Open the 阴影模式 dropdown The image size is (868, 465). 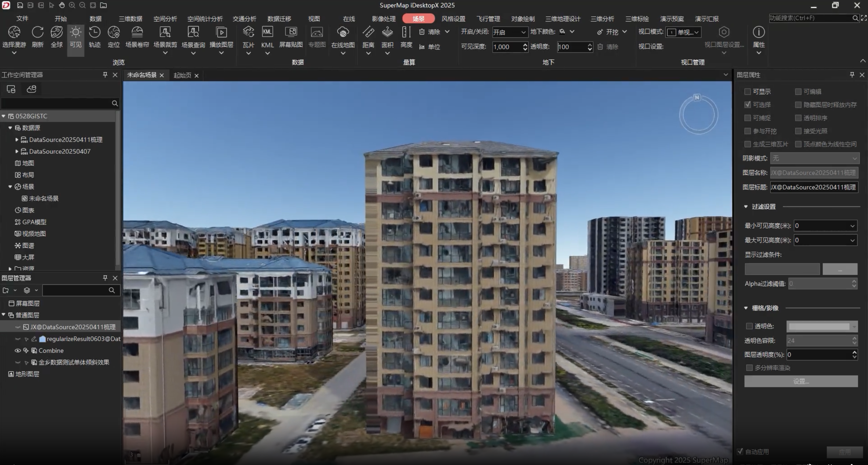[x=814, y=158]
